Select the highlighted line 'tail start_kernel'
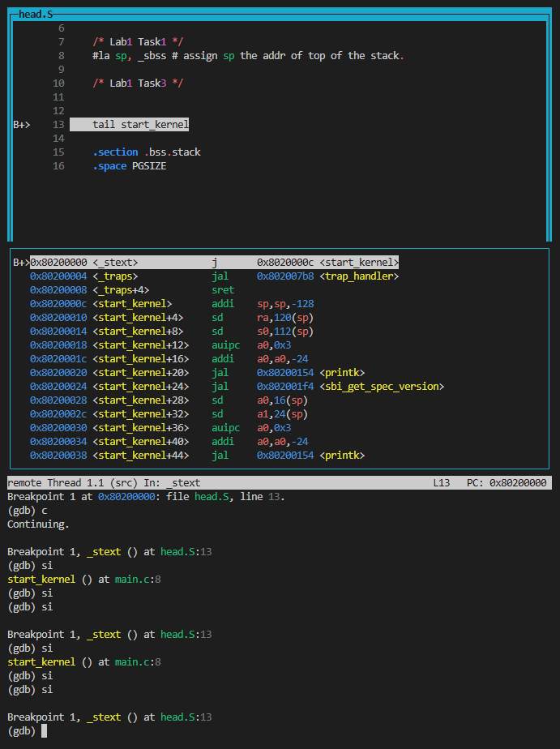This screenshot has width=560, height=749. tap(129, 125)
